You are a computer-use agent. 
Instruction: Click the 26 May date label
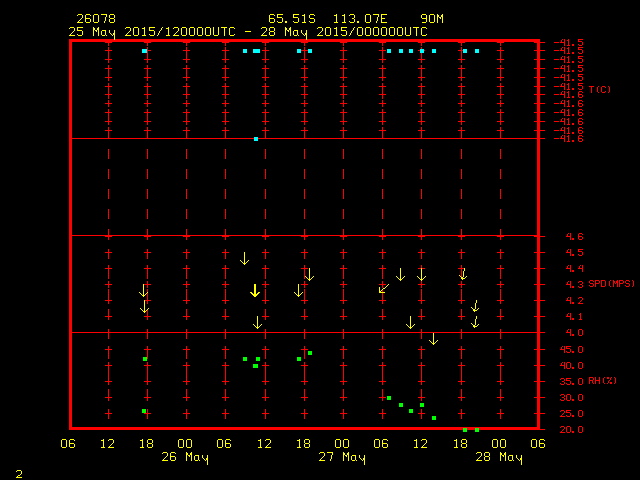tap(185, 457)
